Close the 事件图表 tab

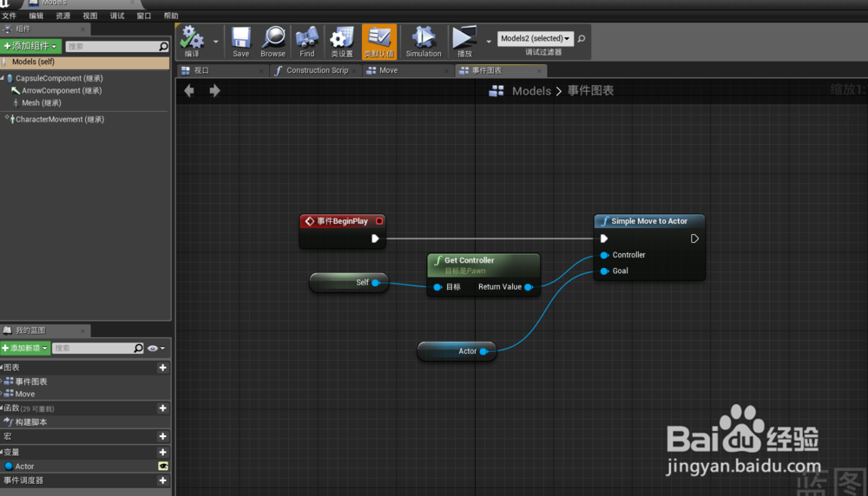(539, 71)
